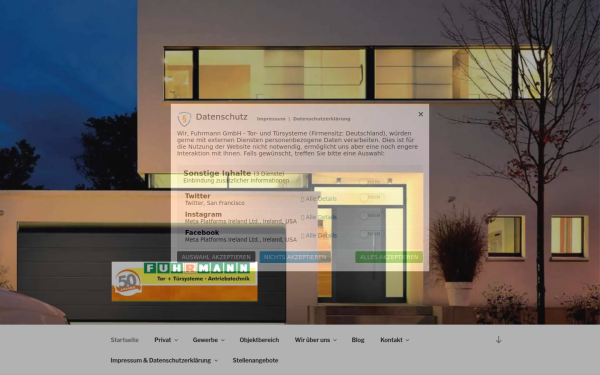Open the Datenschutzerklärung link in the dialog header
Image resolution: width=600 pixels, height=375 pixels.
321,119
